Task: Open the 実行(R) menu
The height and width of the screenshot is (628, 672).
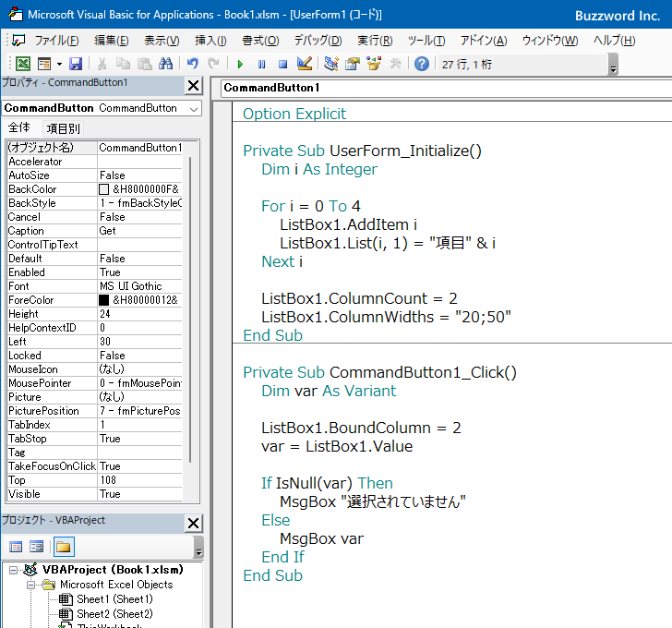Action: [x=375, y=41]
